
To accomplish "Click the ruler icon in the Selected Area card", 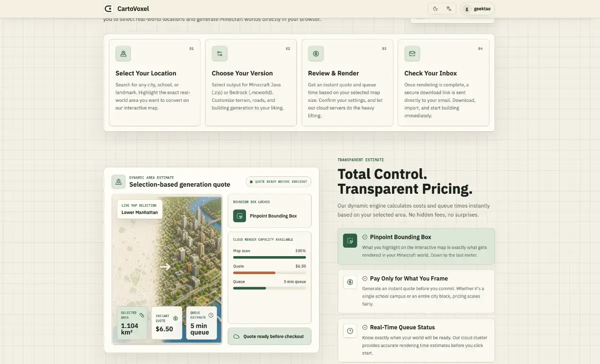I will pyautogui.click(x=141, y=315).
